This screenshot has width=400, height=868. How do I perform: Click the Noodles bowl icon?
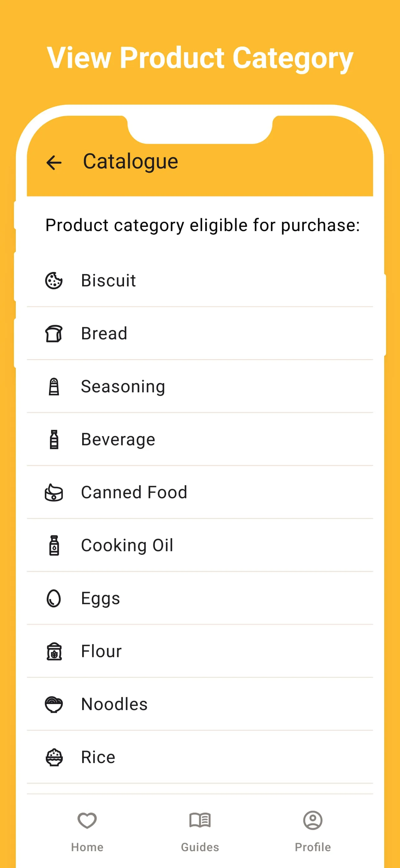pyautogui.click(x=54, y=704)
